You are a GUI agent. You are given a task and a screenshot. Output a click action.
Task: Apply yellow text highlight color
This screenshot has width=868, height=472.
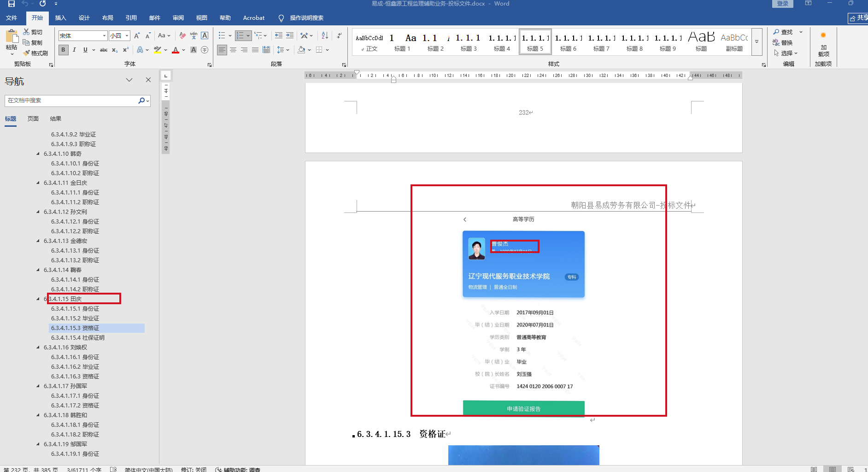click(x=157, y=50)
